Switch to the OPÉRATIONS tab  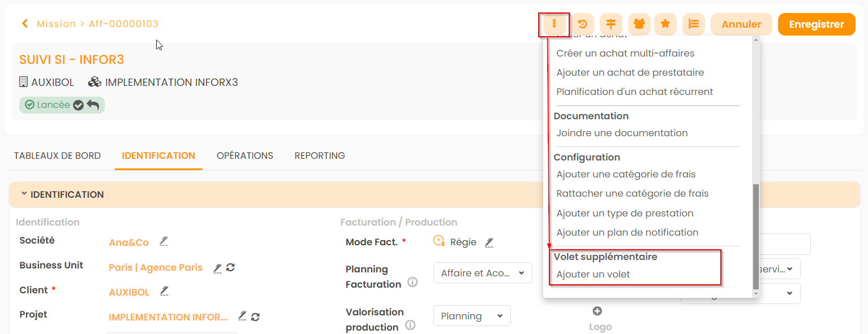tap(245, 155)
